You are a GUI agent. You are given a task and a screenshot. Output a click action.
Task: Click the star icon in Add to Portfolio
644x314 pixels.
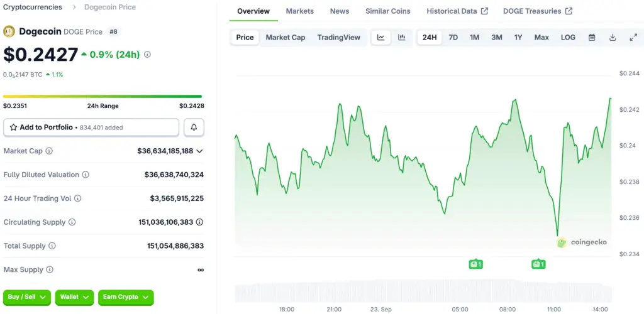(x=13, y=127)
